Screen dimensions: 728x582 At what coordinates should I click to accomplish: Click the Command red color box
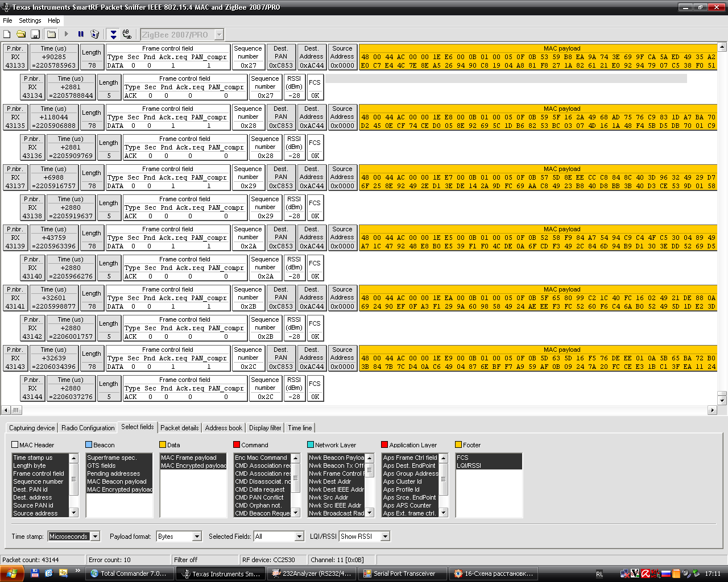tap(237, 444)
